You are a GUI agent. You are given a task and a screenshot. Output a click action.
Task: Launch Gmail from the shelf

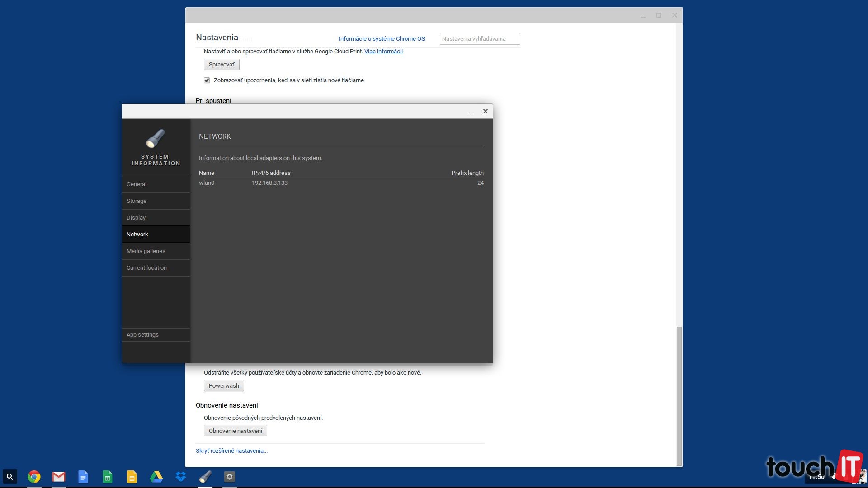[x=58, y=477]
